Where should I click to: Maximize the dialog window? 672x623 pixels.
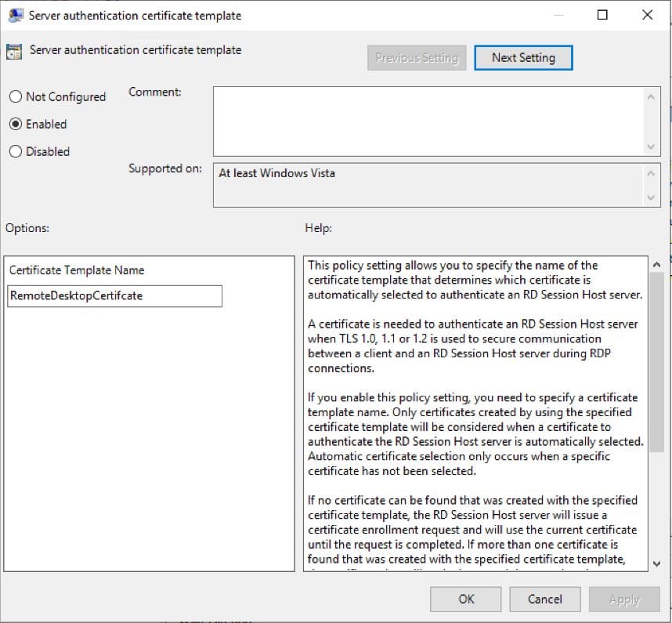602,15
